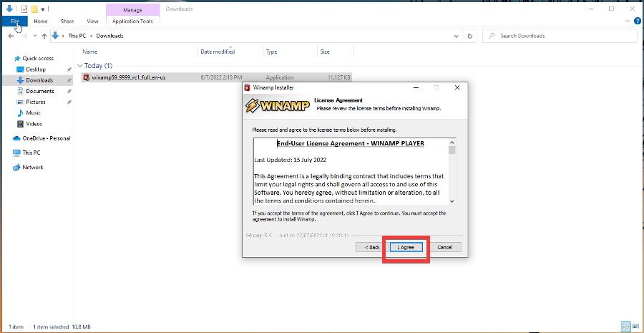
Task: Open Documents in navigation pane
Action: pyautogui.click(x=40, y=91)
